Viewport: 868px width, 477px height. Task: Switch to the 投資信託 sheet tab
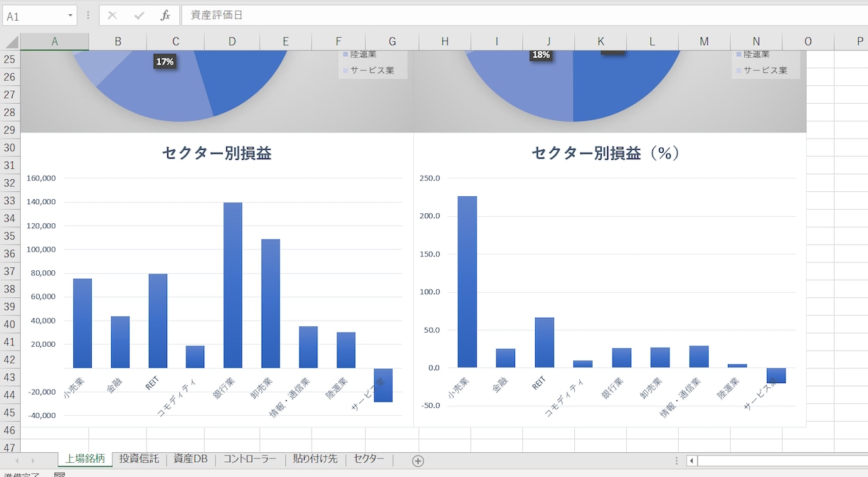139,459
